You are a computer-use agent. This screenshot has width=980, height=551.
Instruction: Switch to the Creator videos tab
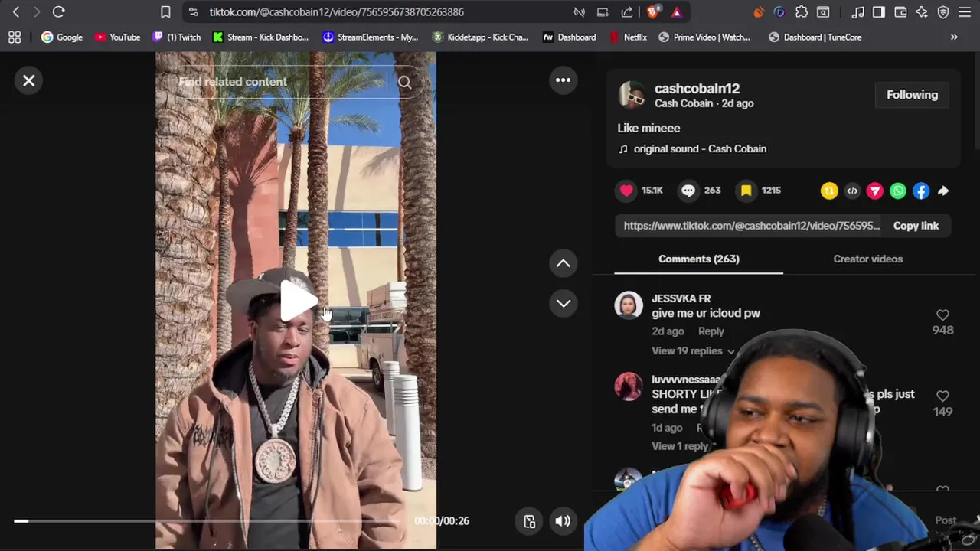click(867, 259)
